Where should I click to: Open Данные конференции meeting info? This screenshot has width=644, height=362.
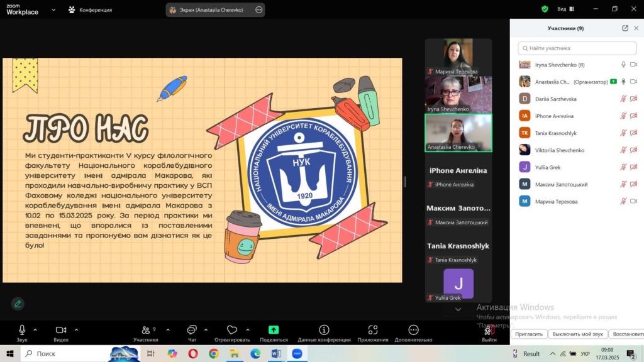click(x=324, y=333)
